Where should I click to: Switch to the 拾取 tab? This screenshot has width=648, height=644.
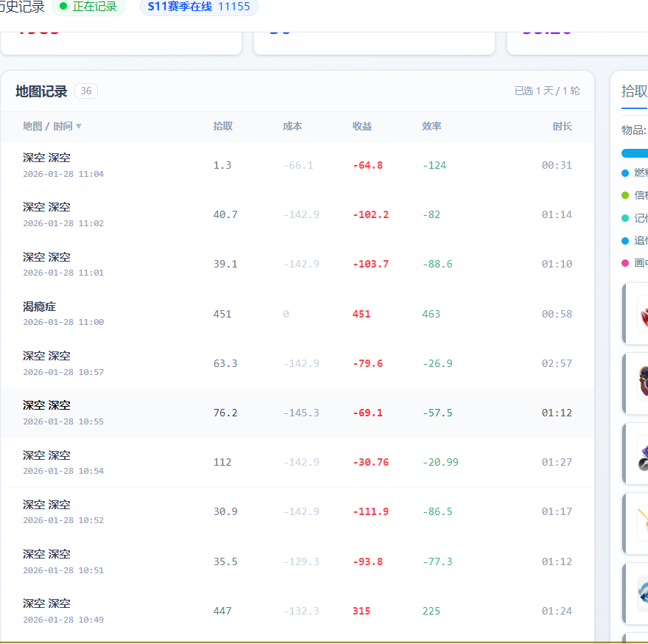point(634,91)
